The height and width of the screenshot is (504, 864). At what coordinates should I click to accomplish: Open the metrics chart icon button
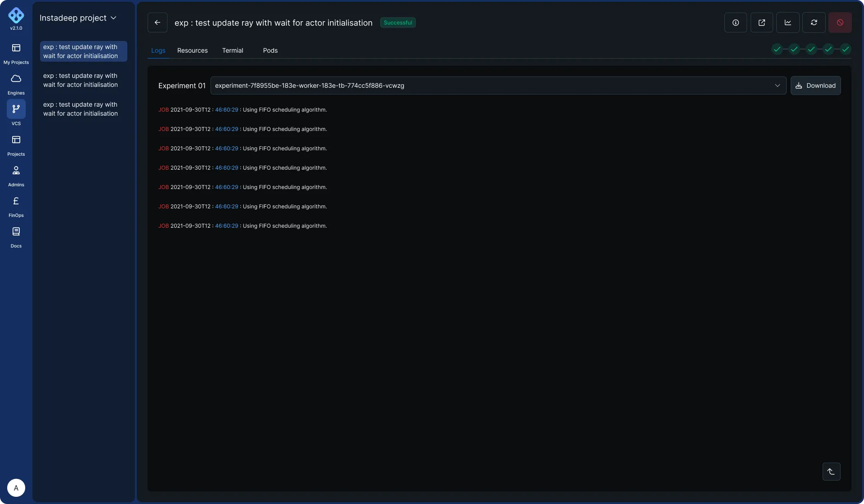787,22
